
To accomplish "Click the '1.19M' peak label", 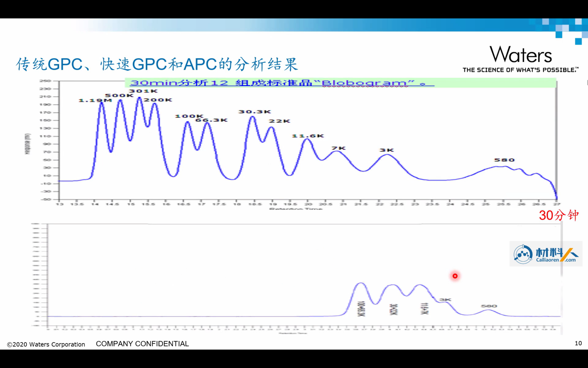I will 95,100.
